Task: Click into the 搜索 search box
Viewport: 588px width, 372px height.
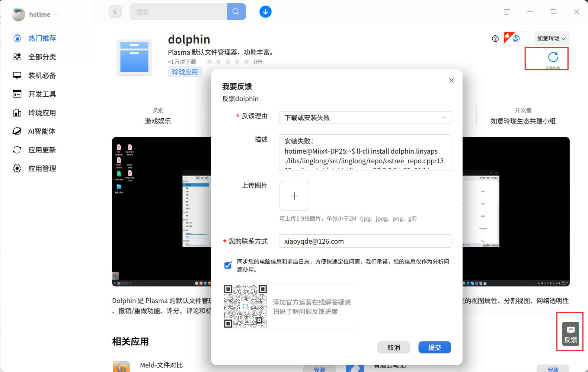Action: [178, 12]
